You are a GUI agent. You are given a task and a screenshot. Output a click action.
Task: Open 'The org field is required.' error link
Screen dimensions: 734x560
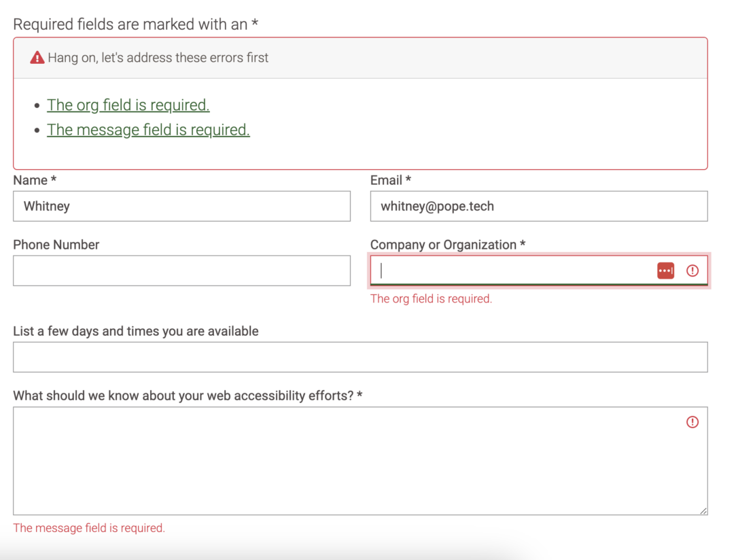(128, 105)
